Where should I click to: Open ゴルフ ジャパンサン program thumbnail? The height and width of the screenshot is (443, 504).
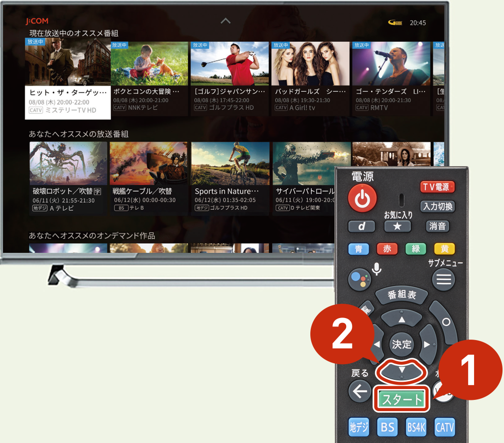[229, 64]
